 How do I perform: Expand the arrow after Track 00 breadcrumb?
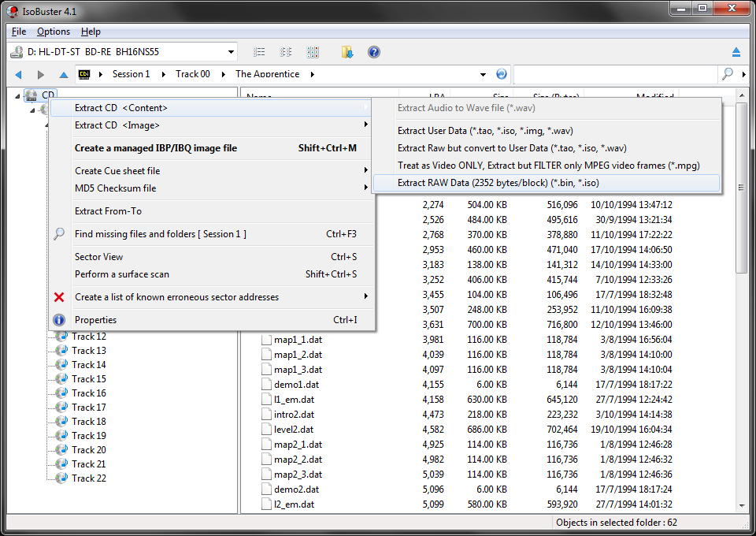tap(223, 74)
